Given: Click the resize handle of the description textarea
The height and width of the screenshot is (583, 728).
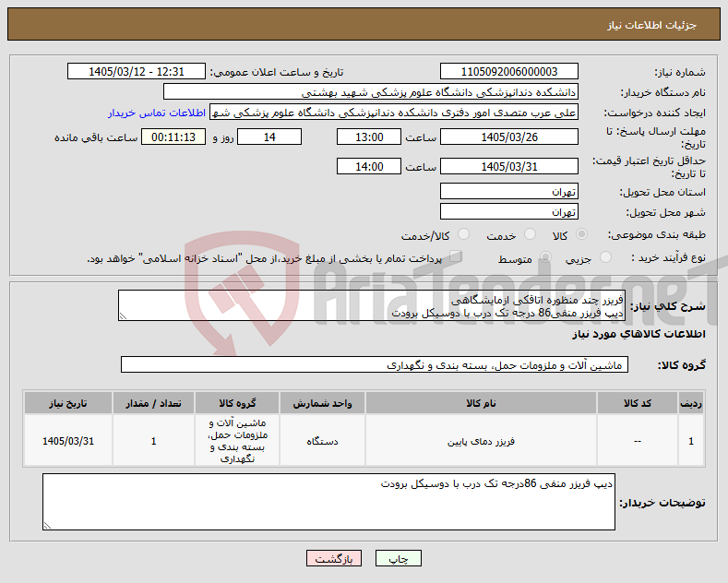Looking at the screenshot, I should (123, 316).
